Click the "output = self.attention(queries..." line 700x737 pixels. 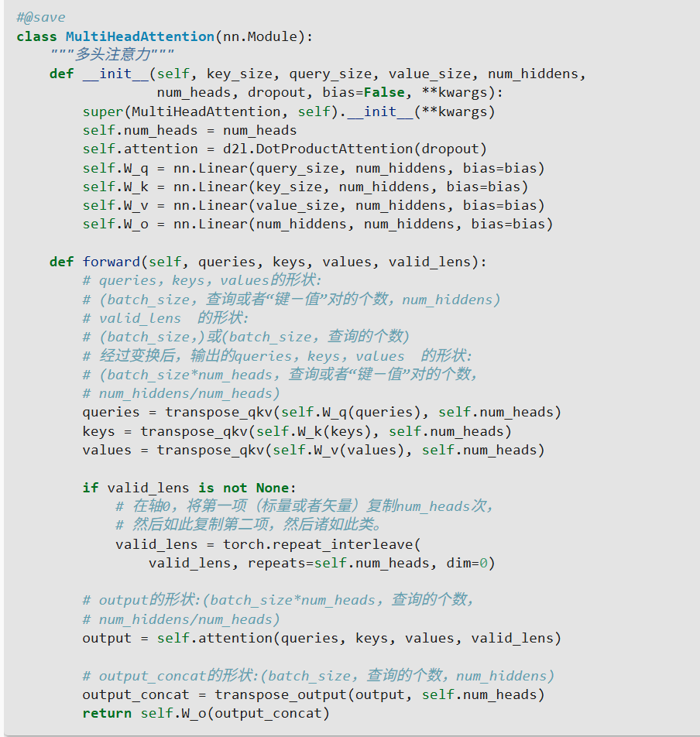pos(322,638)
